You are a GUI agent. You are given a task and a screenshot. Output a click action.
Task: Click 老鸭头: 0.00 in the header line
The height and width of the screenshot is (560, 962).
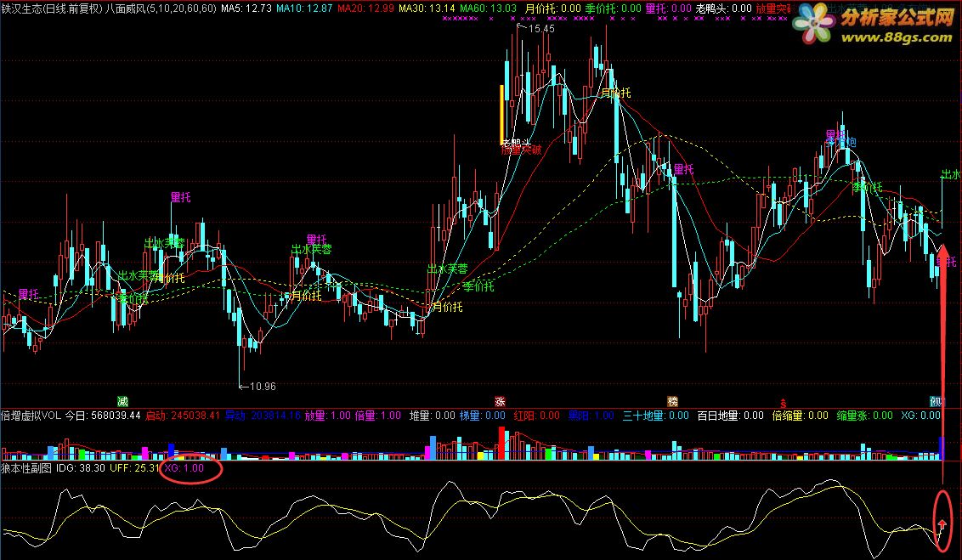tap(723, 8)
